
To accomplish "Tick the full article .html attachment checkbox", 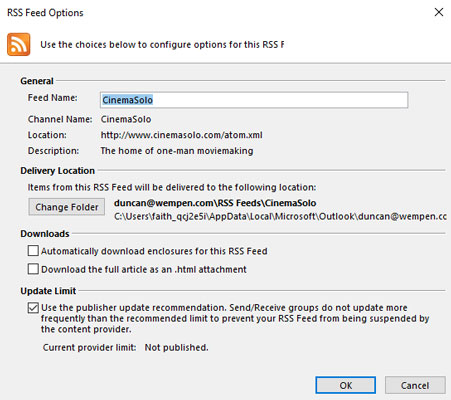I will 33,269.
